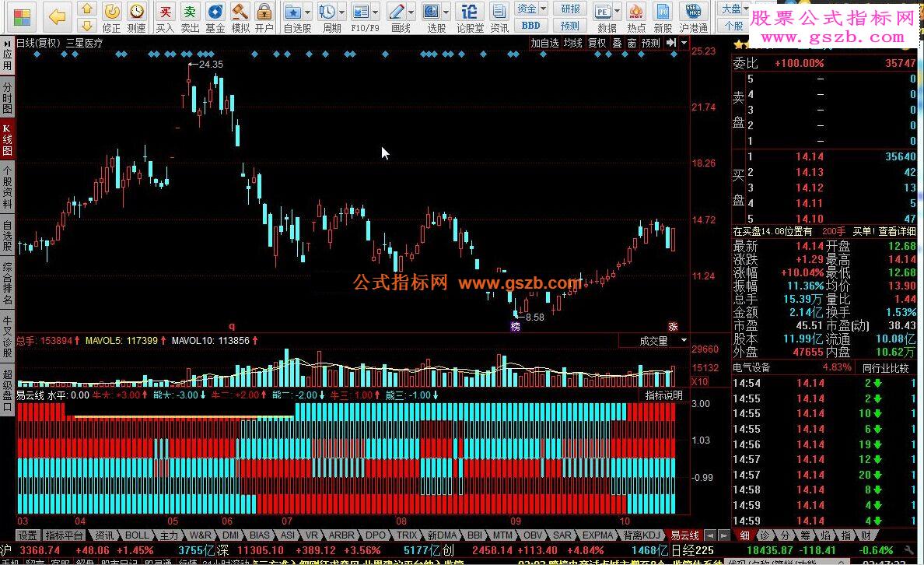
Task: Open the 修正 correction tool
Action: click(x=111, y=17)
